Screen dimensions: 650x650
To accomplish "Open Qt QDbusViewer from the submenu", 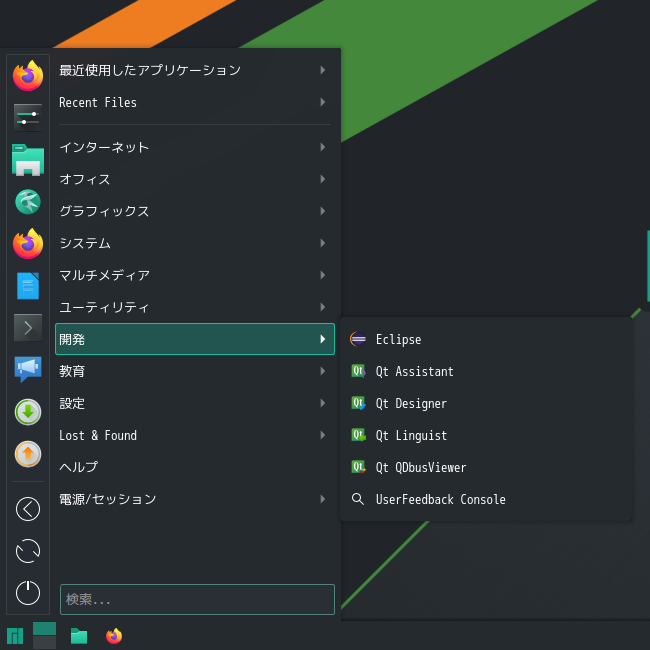I will (486, 467).
